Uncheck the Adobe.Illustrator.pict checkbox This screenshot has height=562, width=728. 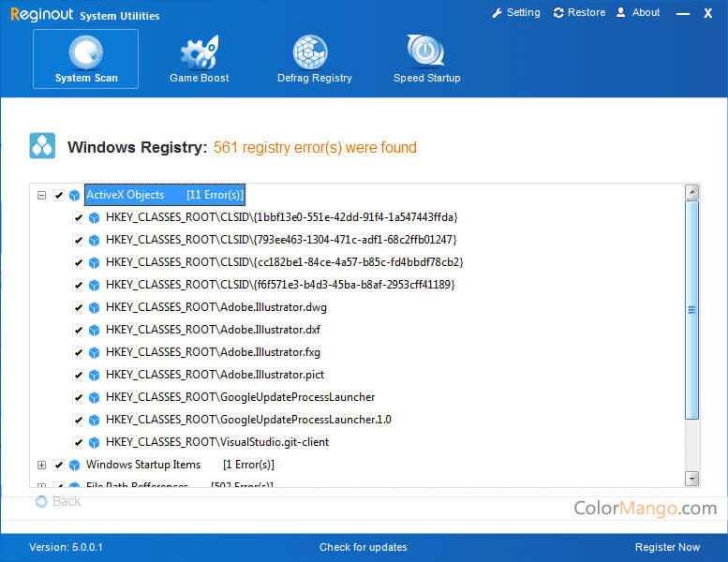pos(78,375)
